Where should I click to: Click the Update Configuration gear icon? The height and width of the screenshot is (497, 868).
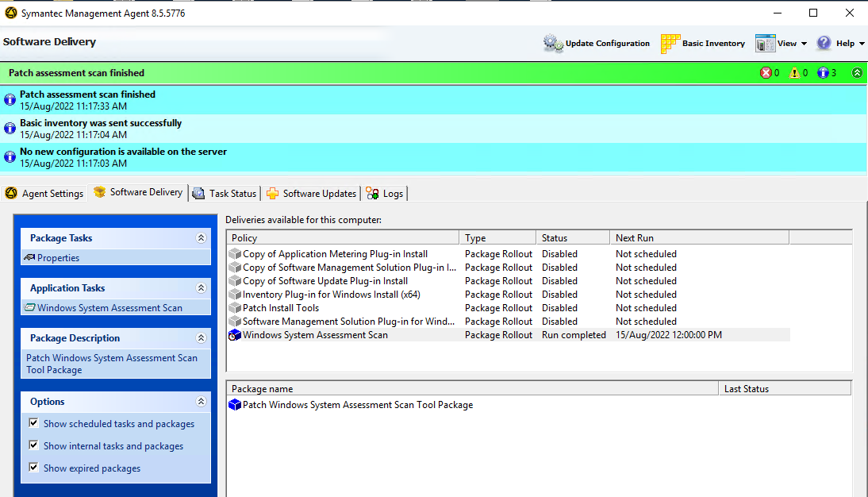tap(552, 43)
